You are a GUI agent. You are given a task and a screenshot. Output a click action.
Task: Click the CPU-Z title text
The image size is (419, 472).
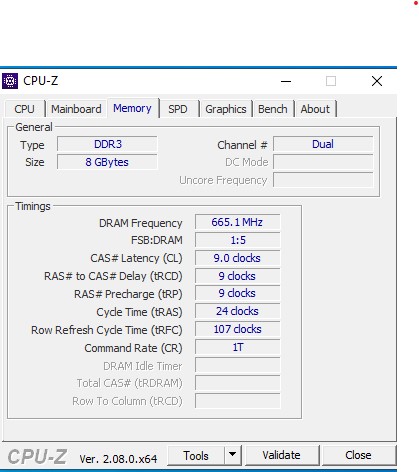41,81
